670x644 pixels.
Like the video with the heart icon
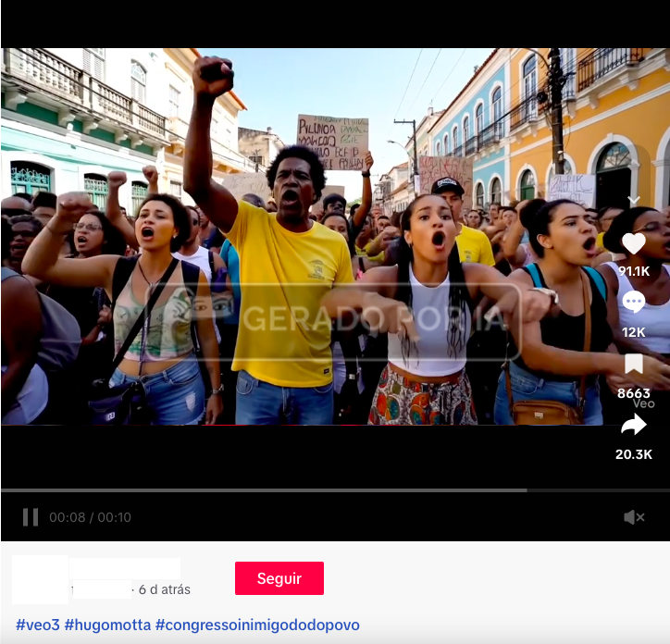[633, 244]
